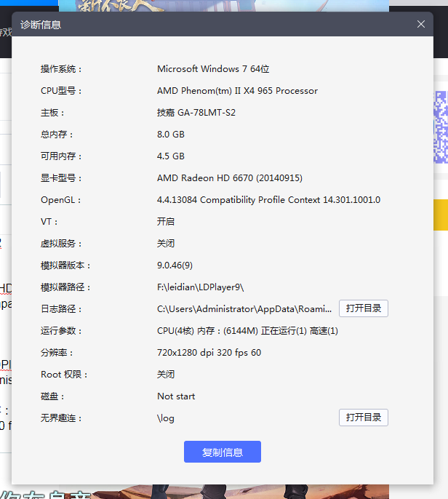This screenshot has height=499, width=448.
Task: Click the 技嘉 GA-78LMT-S2 motherboard value
Action: coord(196,113)
